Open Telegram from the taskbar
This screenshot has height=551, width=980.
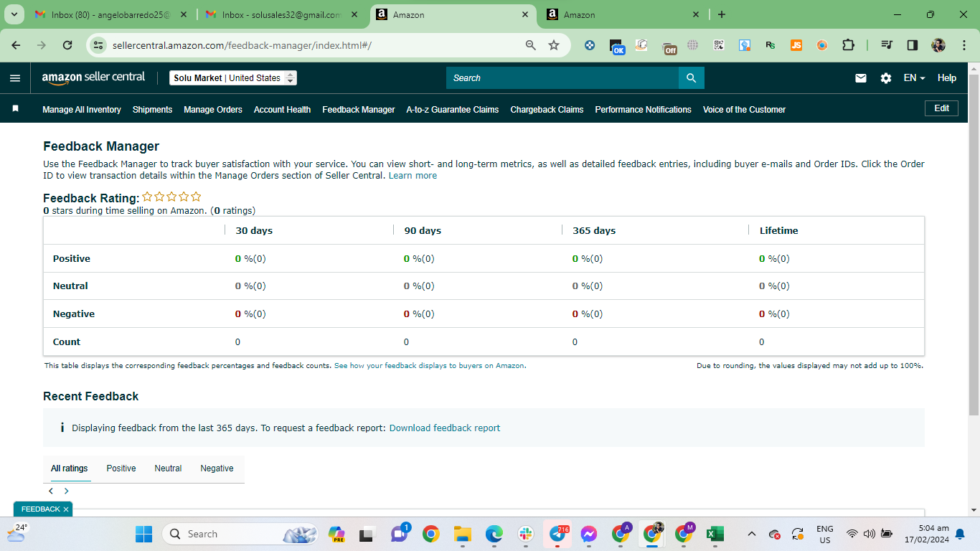pyautogui.click(x=557, y=534)
